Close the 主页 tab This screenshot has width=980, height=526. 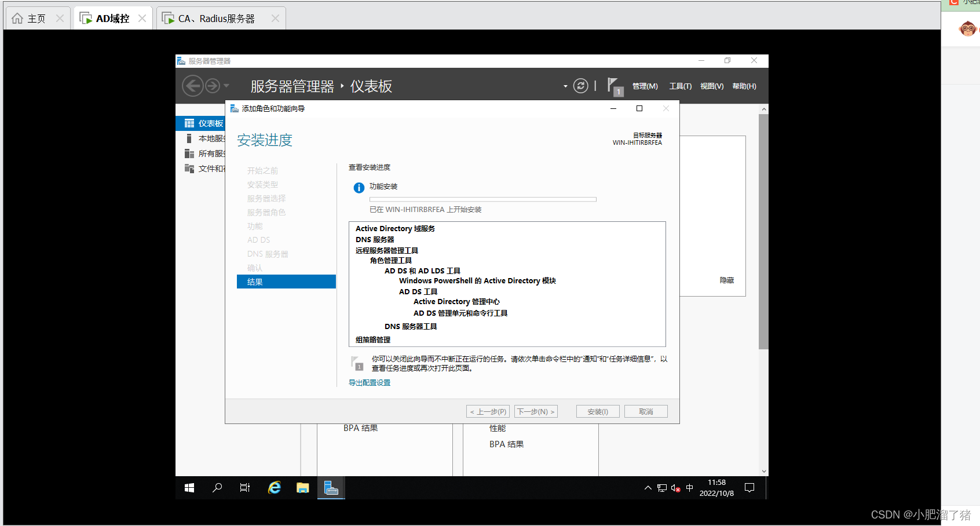60,19
